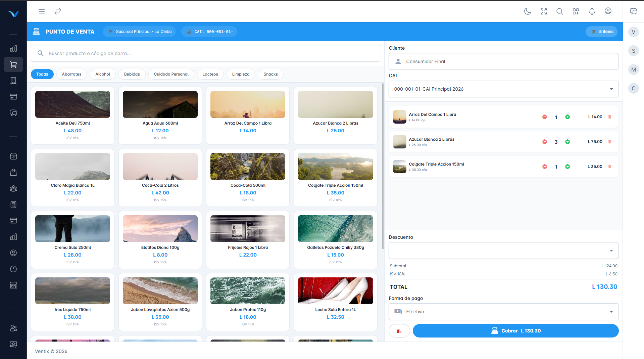Select the Bebidas category tab
The width and height of the screenshot is (644, 359).
pyautogui.click(x=132, y=74)
